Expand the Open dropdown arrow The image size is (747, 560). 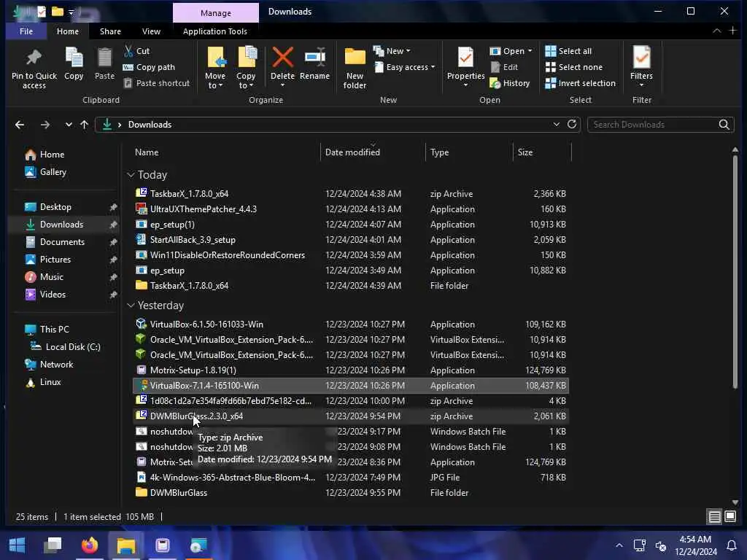pos(530,51)
